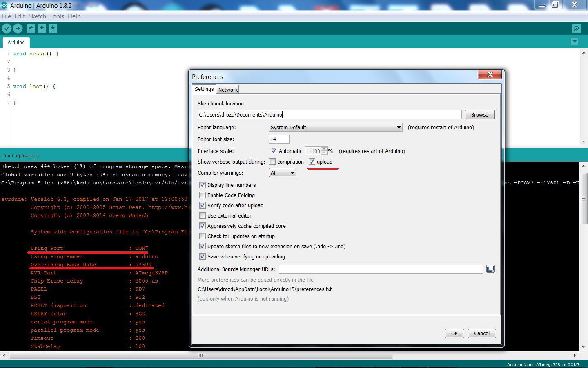This screenshot has width=588, height=368.
Task: Click 'Arduino Nano, ATmega328 on COM7' status text
Action: (543, 364)
